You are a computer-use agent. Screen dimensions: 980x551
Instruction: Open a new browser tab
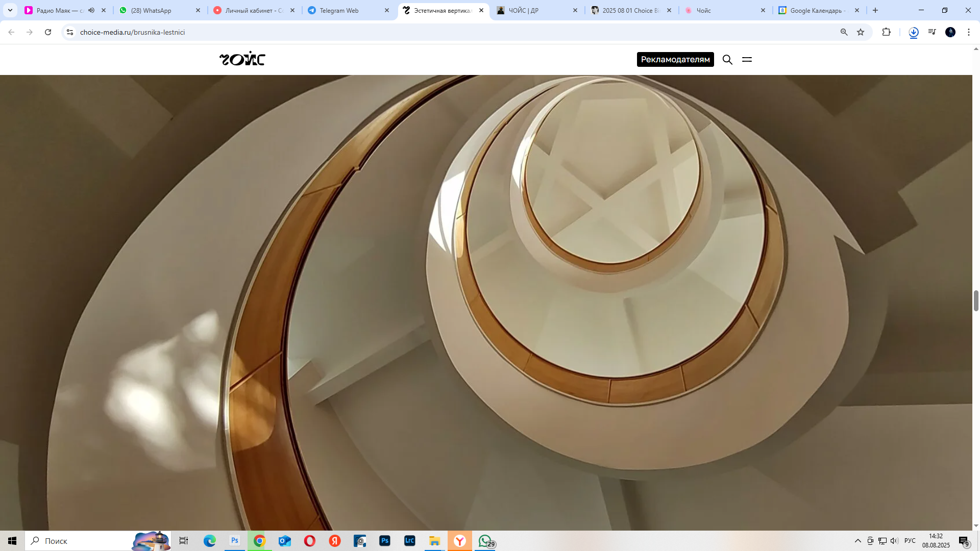[875, 10]
